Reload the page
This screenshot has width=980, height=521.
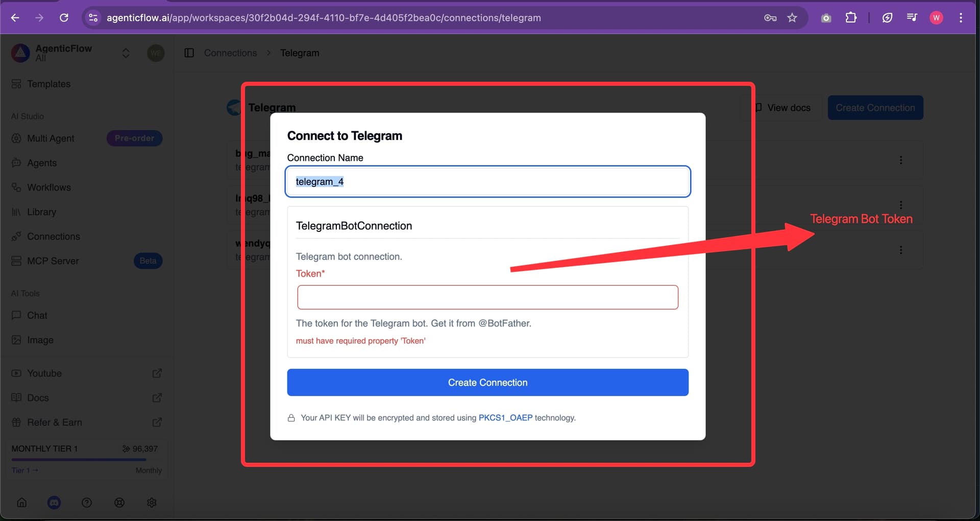point(64,18)
